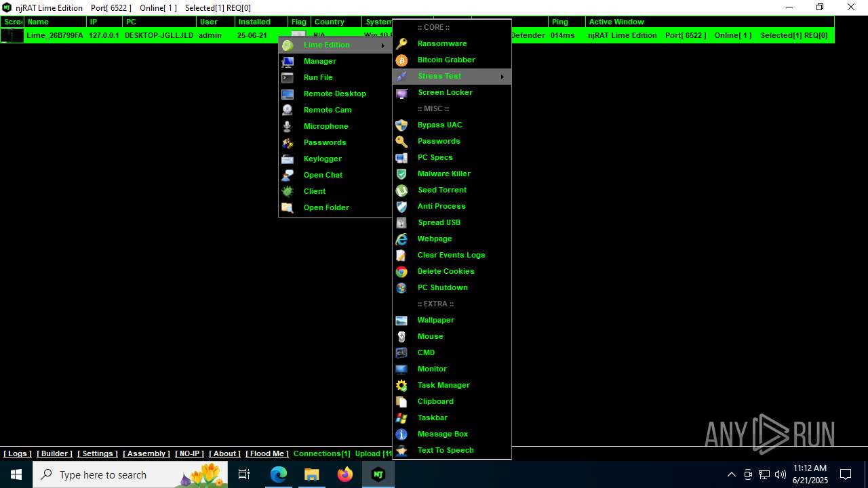Open the About link
This screenshot has height=488, width=868.
[x=224, y=453]
